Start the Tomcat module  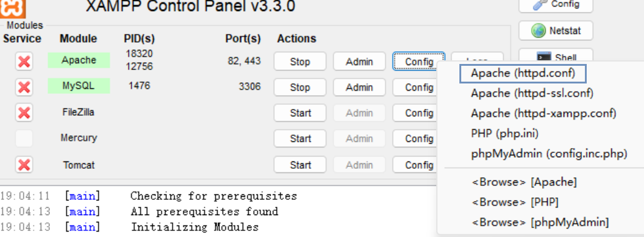click(300, 164)
